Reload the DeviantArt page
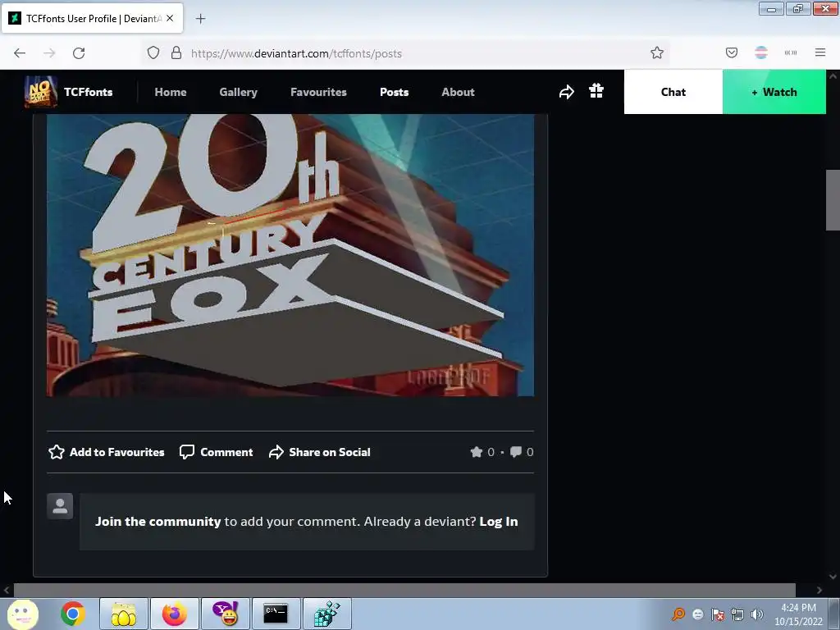 79,53
